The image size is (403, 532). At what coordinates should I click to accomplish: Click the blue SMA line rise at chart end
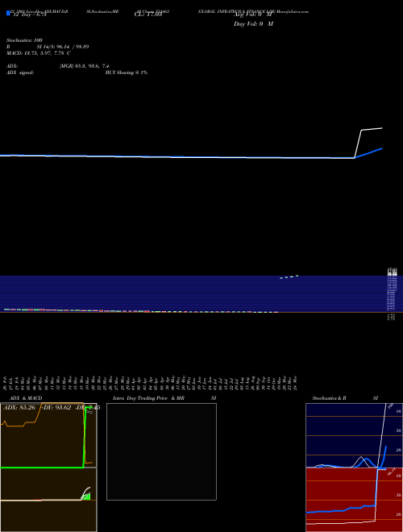pos(368,153)
